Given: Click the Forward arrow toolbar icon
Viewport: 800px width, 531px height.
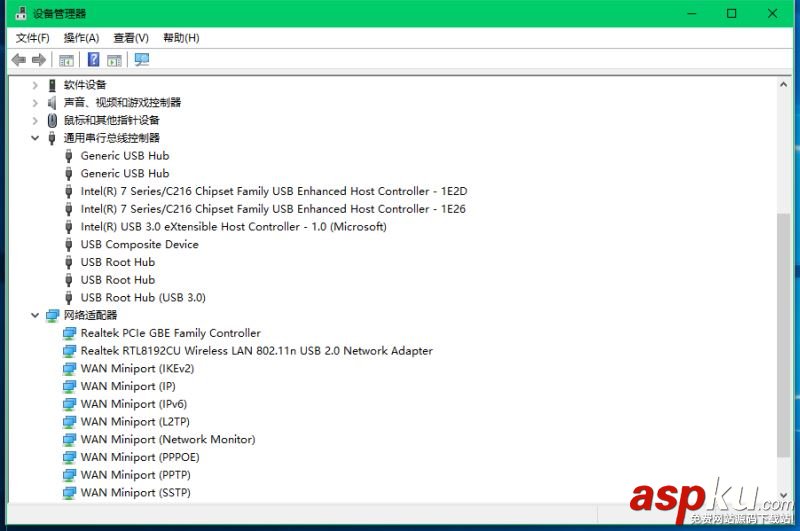Looking at the screenshot, I should 39,60.
